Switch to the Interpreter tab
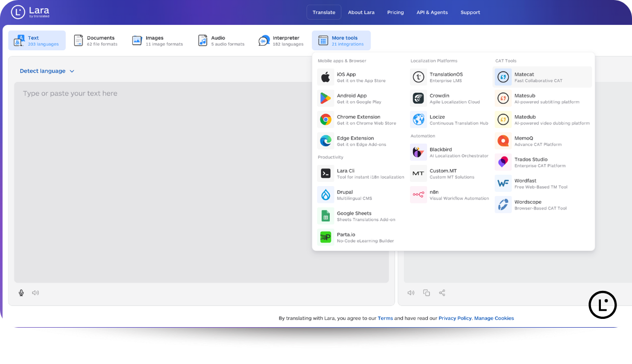The width and height of the screenshot is (632, 364). (281, 40)
